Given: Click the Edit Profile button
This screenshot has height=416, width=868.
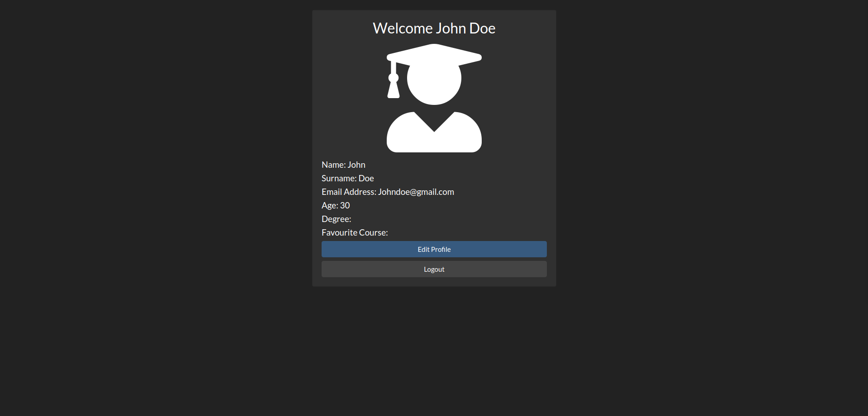Looking at the screenshot, I should (x=434, y=249).
